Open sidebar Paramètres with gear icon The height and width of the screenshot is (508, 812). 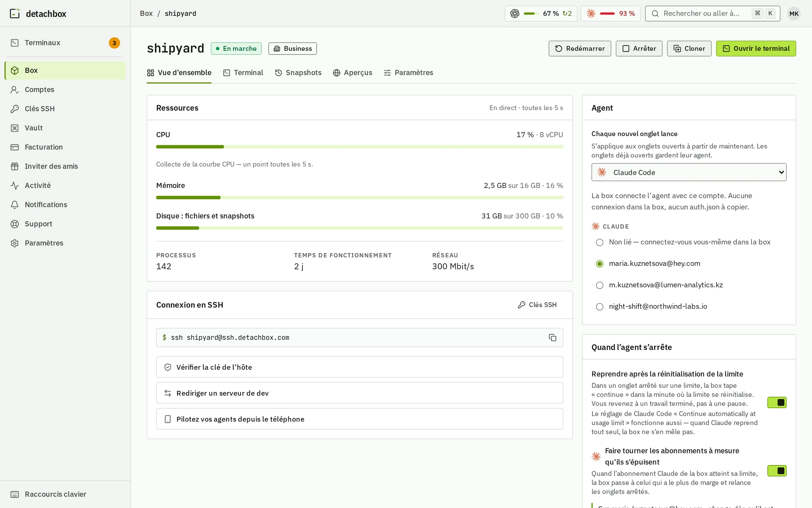point(65,243)
